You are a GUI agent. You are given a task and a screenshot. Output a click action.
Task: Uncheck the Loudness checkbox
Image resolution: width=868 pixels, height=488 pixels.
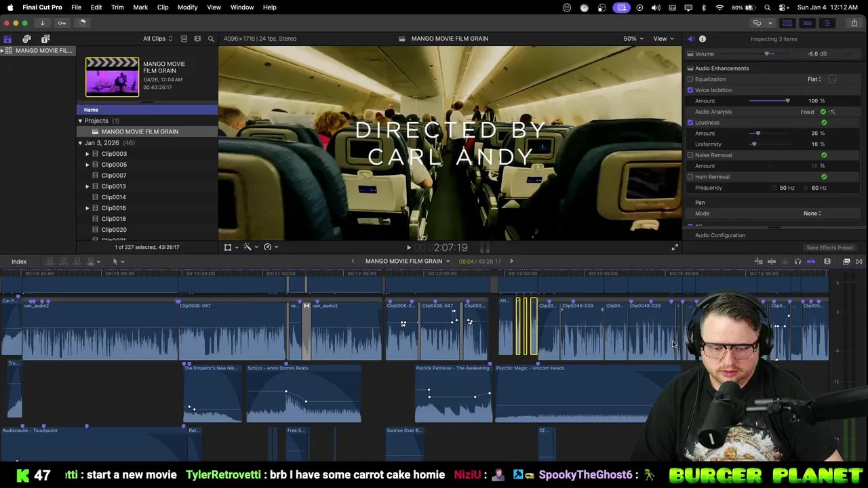[690, 123]
